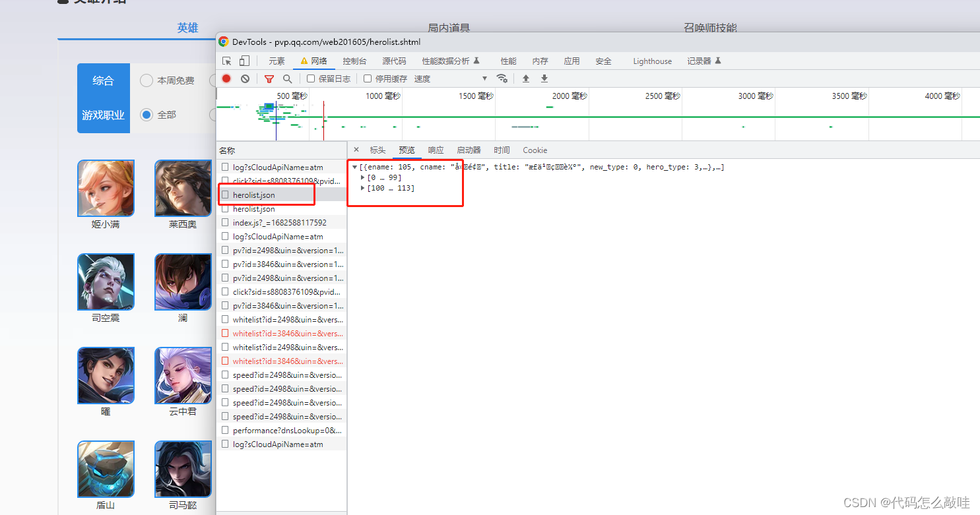Switch to 预览 Preview detail tab
Screen dimensions: 980x515
tap(407, 150)
